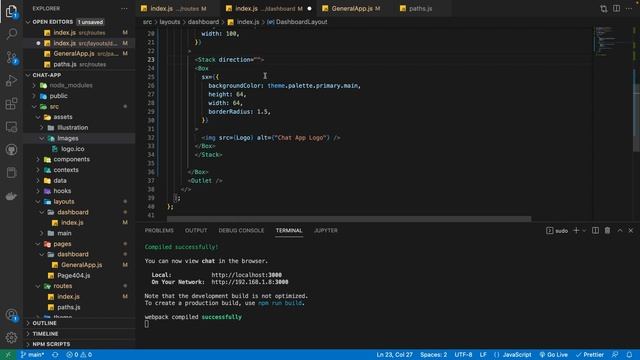Expand the Outline section
This screenshot has height=360, width=640.
click(x=44, y=323)
